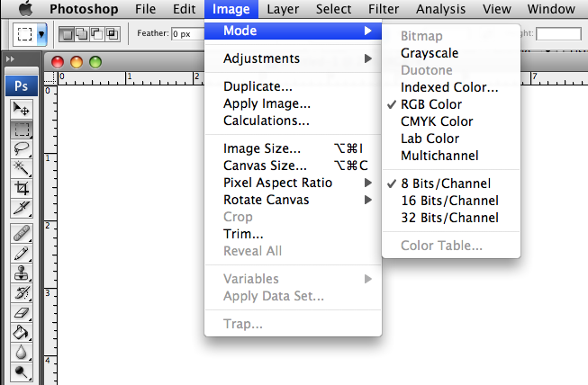The image size is (588, 385).
Task: Open the Apple menu
Action: pos(25,9)
